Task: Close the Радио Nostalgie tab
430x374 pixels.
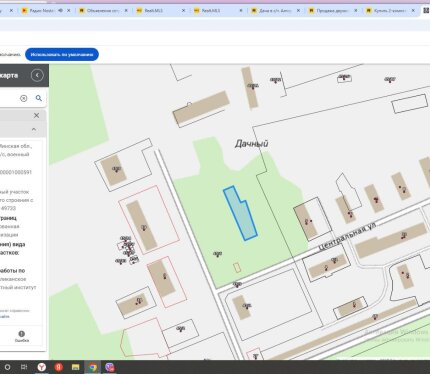Action: tap(69, 11)
